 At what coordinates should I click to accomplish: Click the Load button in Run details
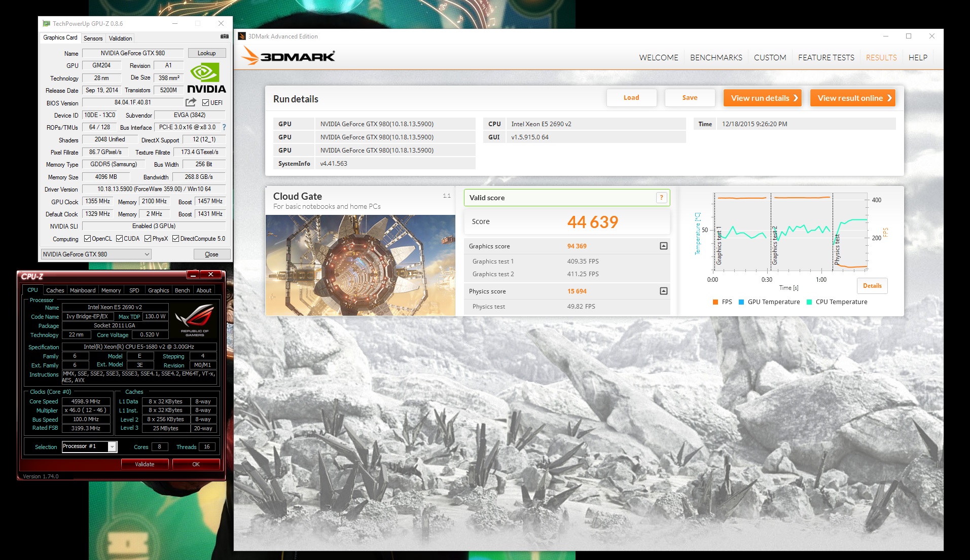pyautogui.click(x=631, y=98)
